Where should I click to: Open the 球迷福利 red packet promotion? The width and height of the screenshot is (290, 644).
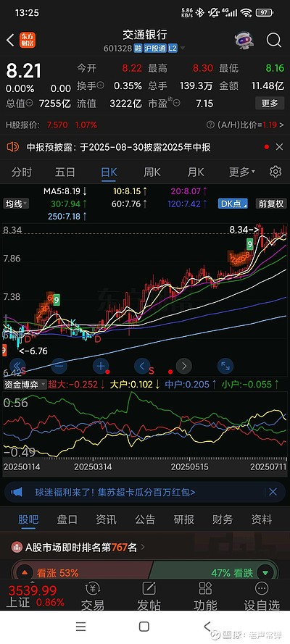115,492
